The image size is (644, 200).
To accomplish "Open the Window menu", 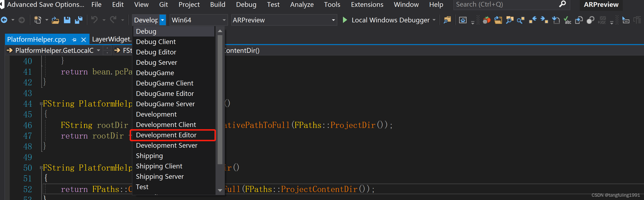I will (406, 4).
